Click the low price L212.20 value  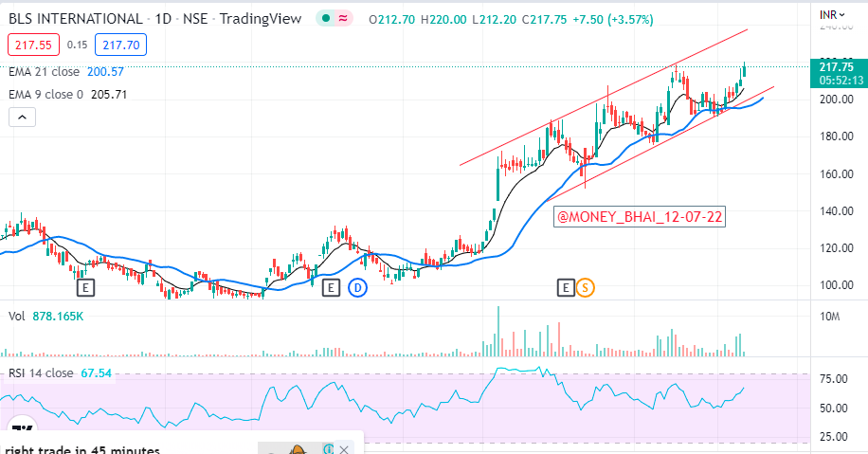495,19
